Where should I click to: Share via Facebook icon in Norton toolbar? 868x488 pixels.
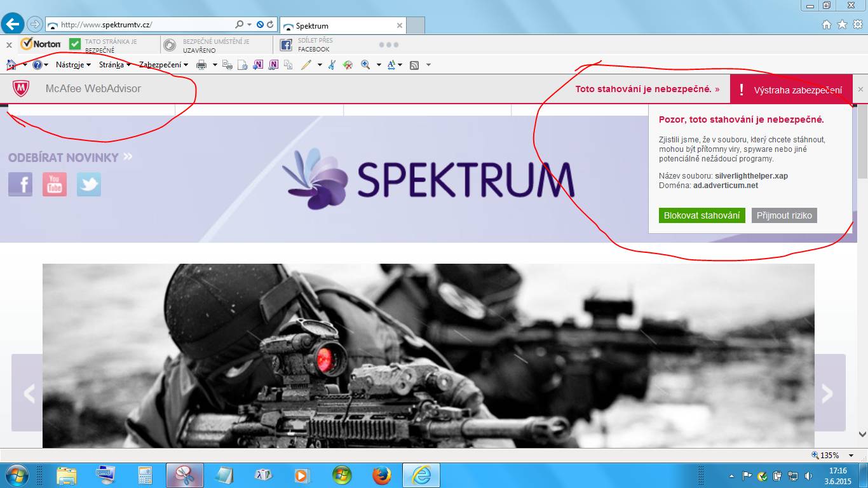(286, 44)
